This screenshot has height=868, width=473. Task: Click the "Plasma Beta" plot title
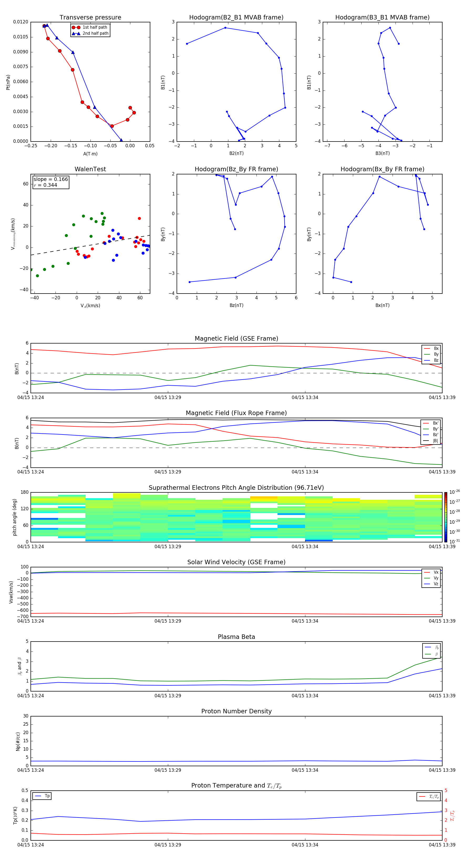click(236, 637)
